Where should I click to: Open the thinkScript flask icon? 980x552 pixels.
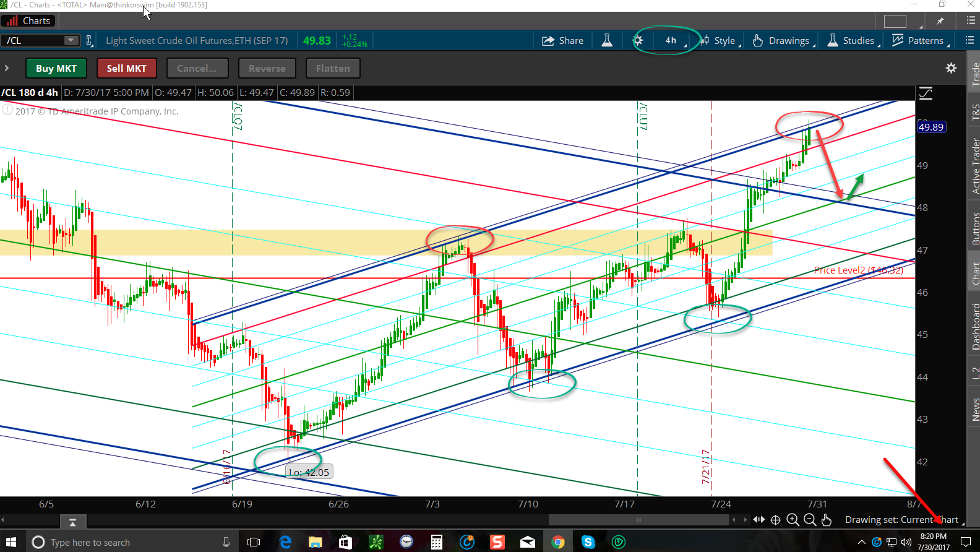607,41
